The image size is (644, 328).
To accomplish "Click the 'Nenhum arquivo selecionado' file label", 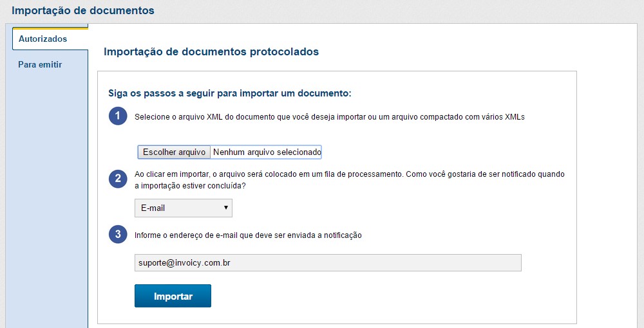I will coord(266,152).
